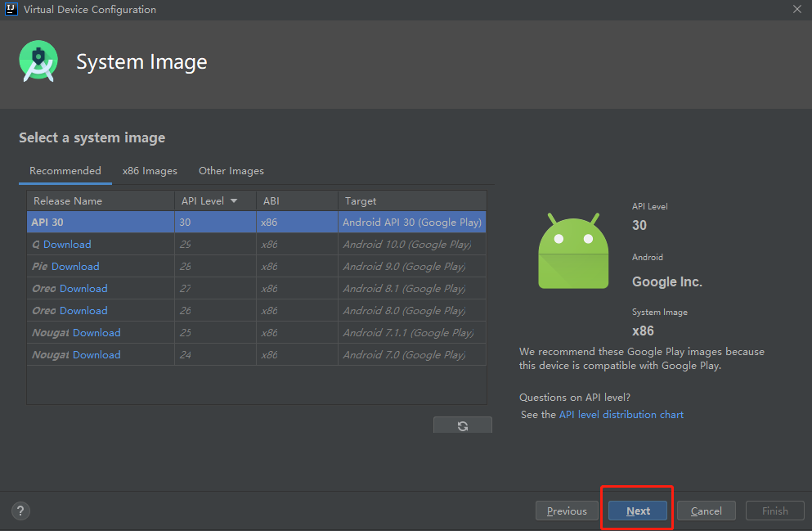Click the green device icon beside System Image
The height and width of the screenshot is (531, 812).
click(38, 61)
